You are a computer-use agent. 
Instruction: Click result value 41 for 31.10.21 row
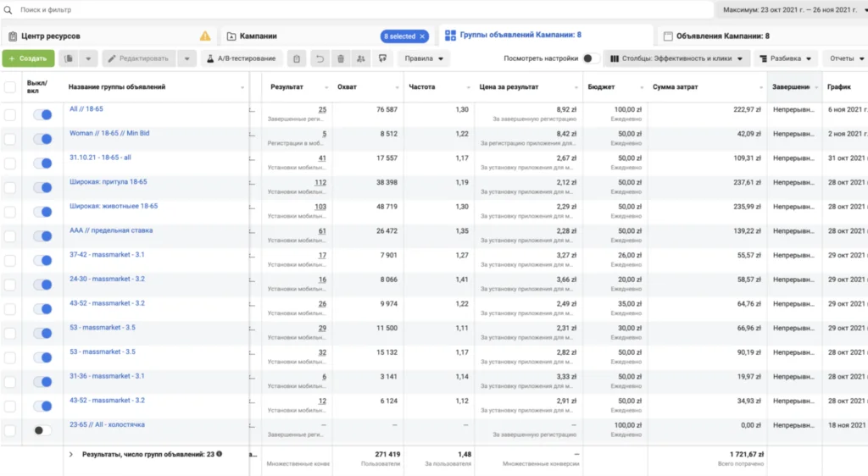(322, 158)
